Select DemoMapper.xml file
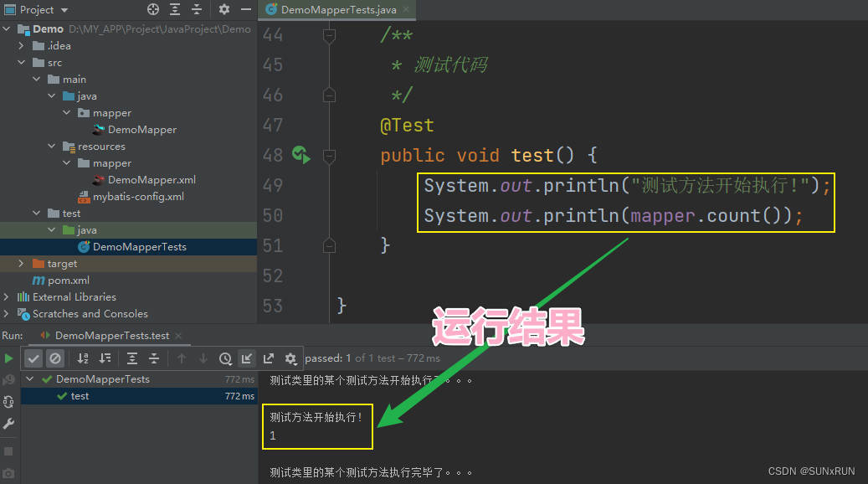Image resolution: width=868 pixels, height=484 pixels. click(152, 179)
